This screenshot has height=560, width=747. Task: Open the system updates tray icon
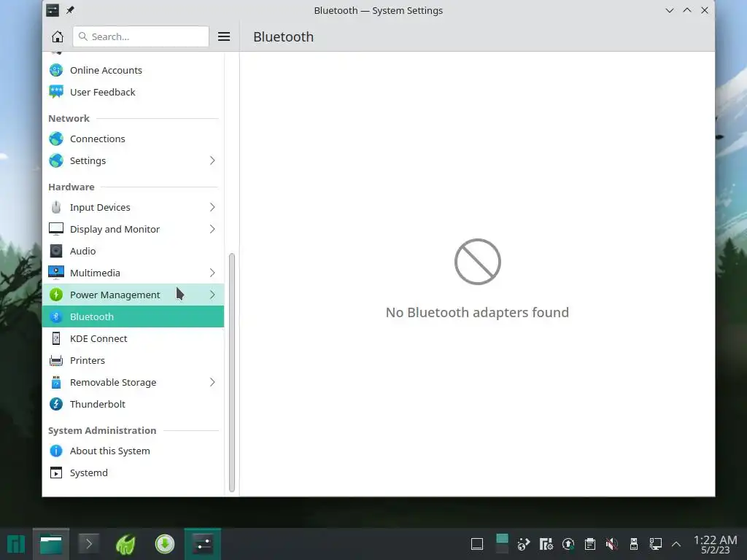(x=568, y=544)
